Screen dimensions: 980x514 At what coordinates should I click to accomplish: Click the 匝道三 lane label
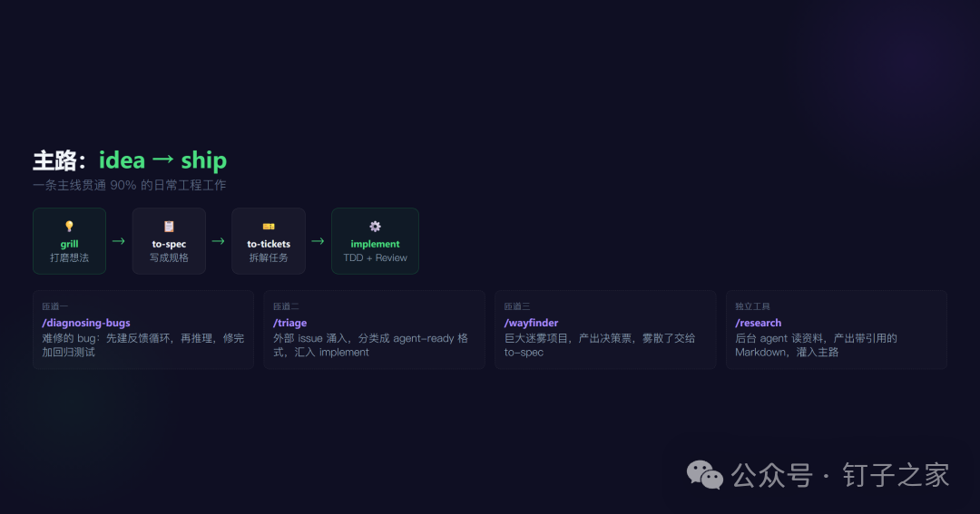click(517, 306)
